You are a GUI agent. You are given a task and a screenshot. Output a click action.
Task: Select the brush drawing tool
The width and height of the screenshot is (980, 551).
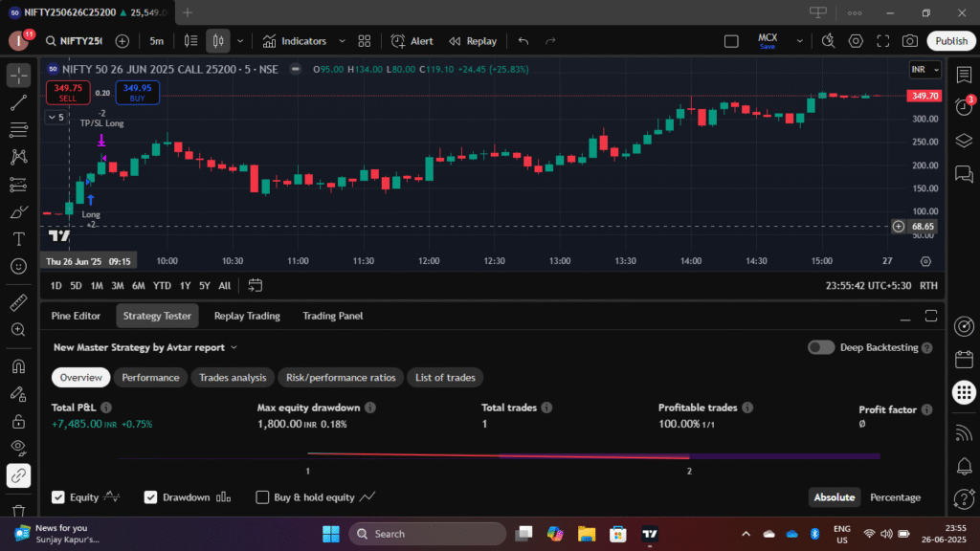point(19,212)
